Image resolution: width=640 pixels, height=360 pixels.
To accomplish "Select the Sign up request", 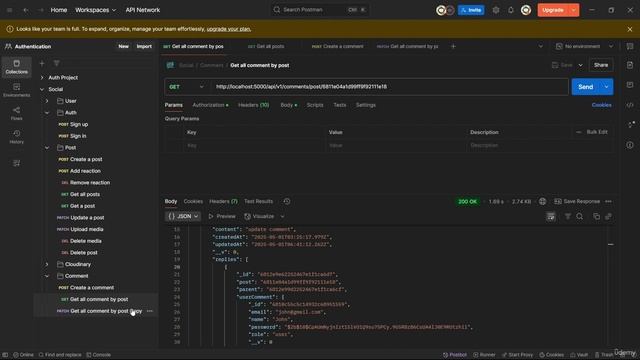I will (79, 124).
